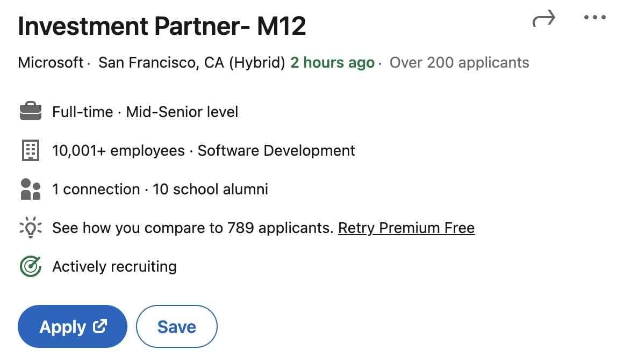Click the Investment Partner- M12 job title

click(162, 27)
